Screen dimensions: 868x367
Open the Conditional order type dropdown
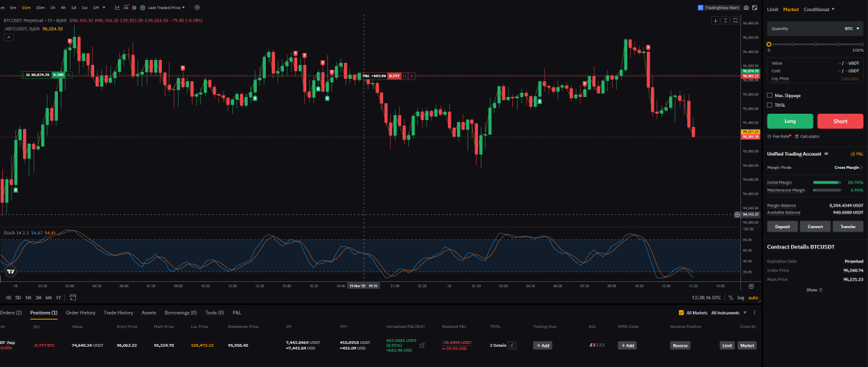pyautogui.click(x=819, y=9)
